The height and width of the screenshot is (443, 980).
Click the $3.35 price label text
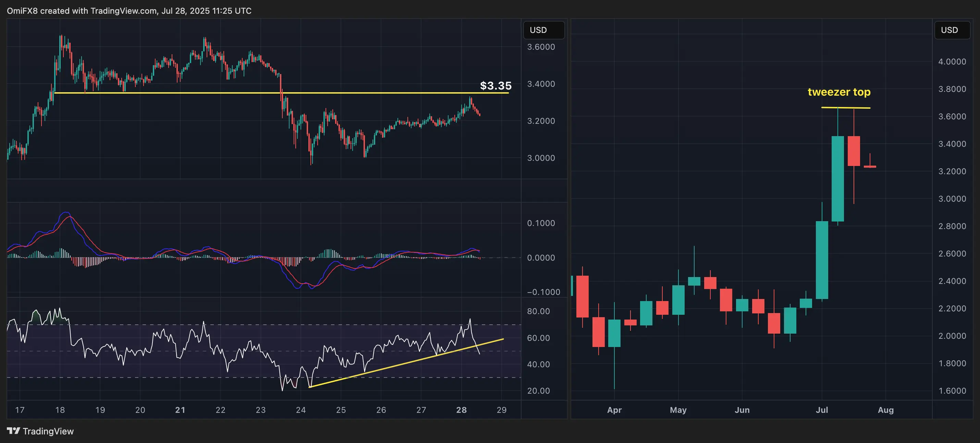[495, 86]
